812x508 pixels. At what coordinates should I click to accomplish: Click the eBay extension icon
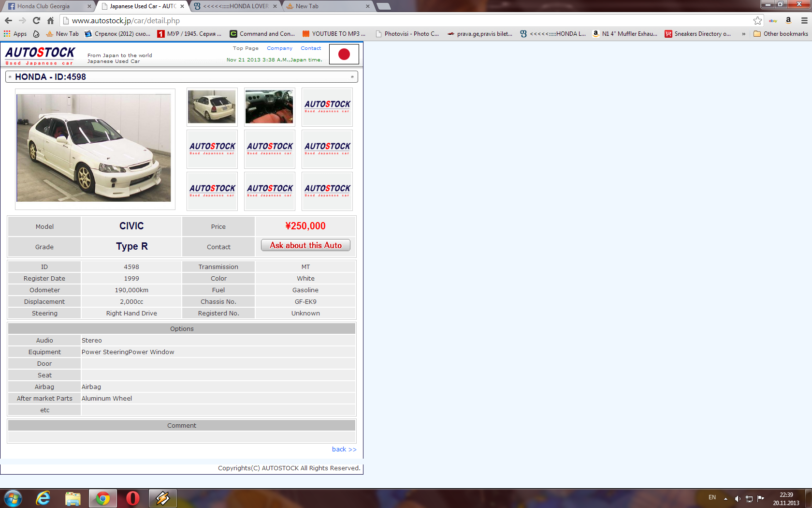[773, 20]
